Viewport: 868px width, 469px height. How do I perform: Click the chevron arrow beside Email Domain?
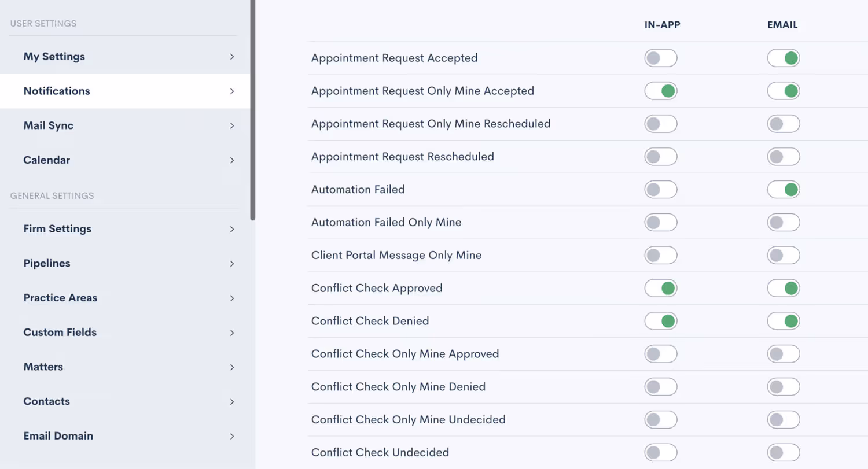[x=231, y=436]
